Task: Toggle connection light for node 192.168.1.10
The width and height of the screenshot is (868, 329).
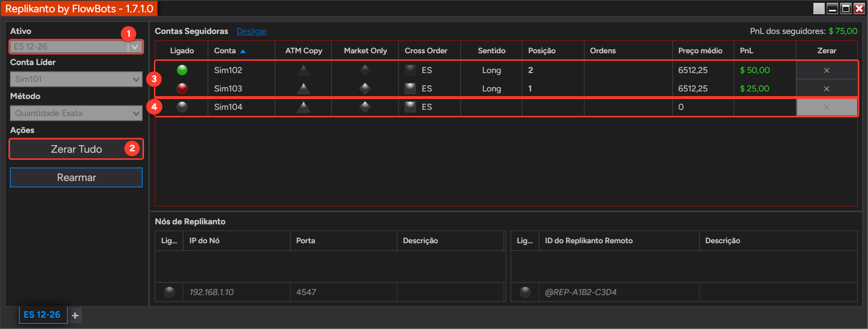Action: click(169, 292)
